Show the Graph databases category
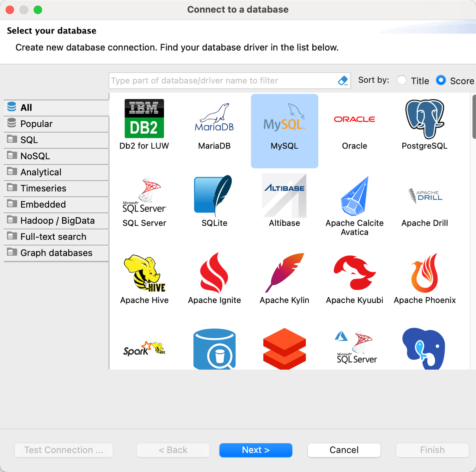 tap(56, 253)
